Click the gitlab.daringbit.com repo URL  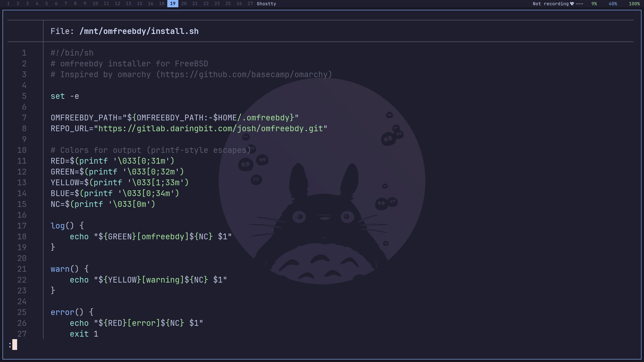pos(211,128)
